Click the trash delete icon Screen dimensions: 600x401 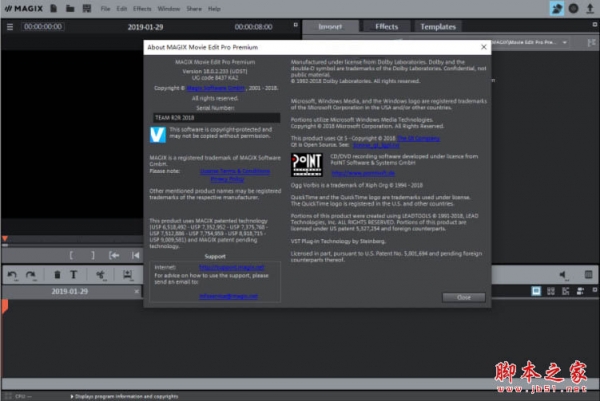[57, 275]
